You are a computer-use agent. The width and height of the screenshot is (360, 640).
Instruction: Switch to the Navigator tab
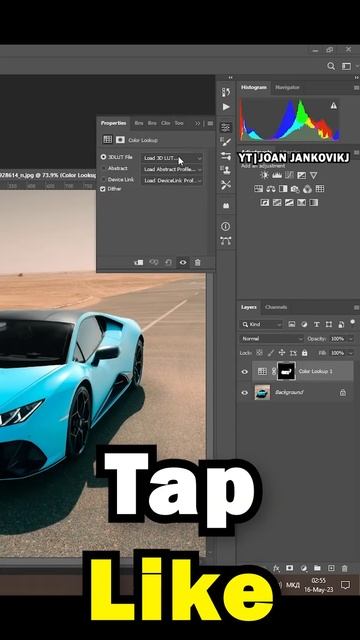coord(287,87)
